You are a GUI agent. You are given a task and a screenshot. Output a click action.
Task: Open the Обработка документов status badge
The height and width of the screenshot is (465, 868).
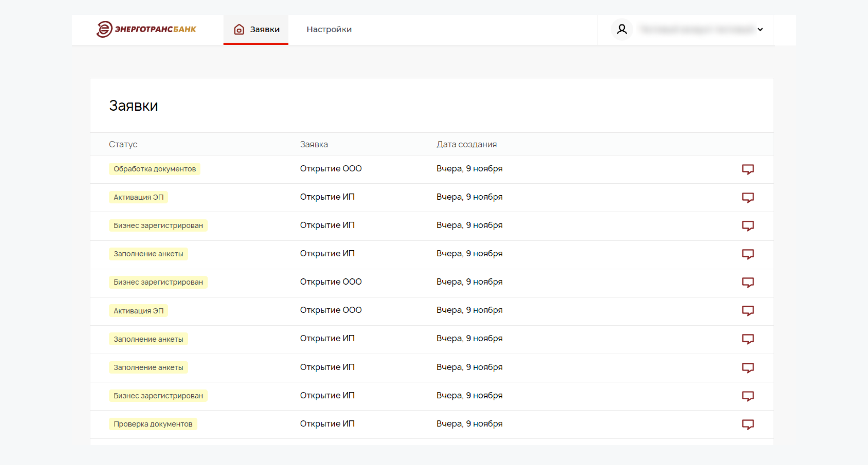(x=154, y=169)
